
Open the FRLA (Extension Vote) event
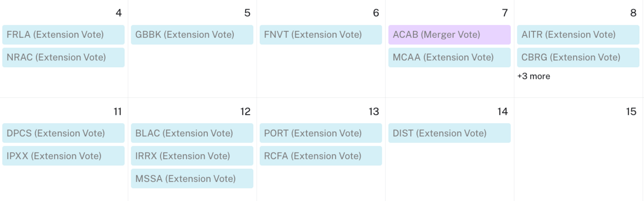click(63, 35)
